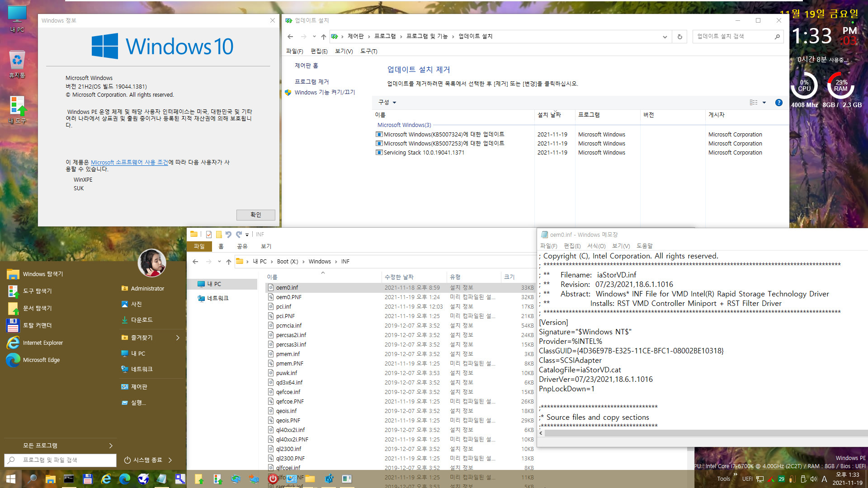This screenshot has height=488, width=868.
Task: Open 파일(F) menu in 업데이트 설치 window
Action: coord(294,51)
